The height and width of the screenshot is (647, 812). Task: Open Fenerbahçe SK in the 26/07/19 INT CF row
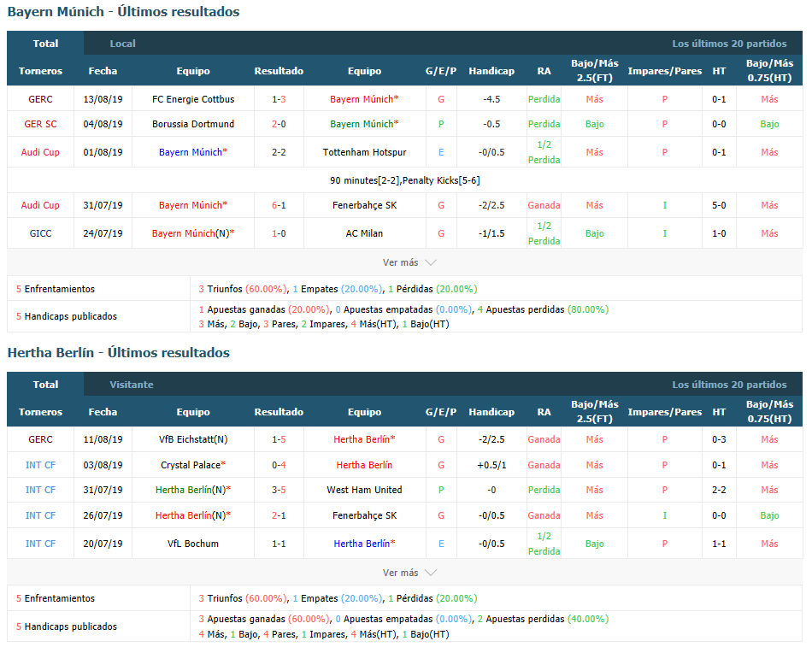[365, 515]
